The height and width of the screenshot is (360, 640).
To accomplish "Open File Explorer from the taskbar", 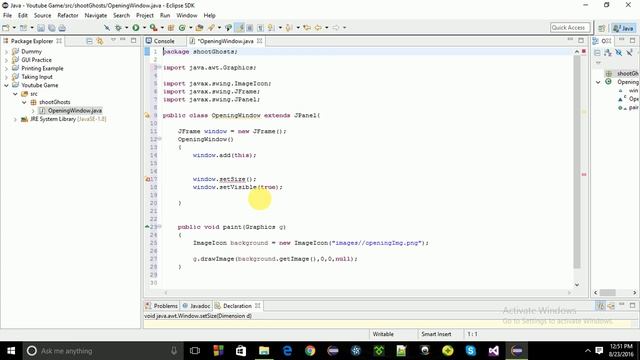I will (x=264, y=351).
